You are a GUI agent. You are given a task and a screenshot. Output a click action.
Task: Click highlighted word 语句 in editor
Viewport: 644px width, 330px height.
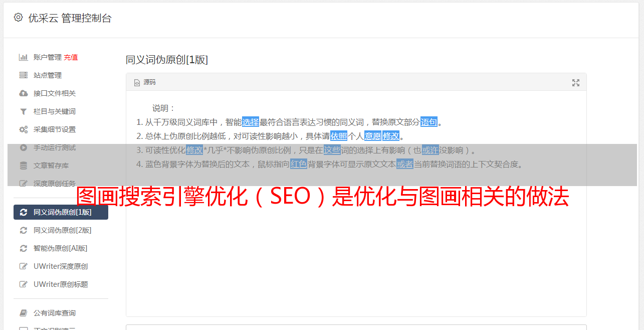coord(429,122)
